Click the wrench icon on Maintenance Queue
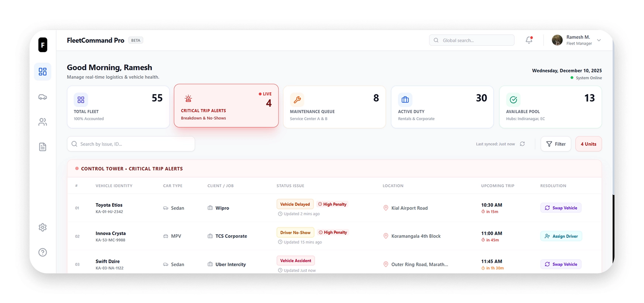Screen dimensions: 644x303 (x=297, y=100)
